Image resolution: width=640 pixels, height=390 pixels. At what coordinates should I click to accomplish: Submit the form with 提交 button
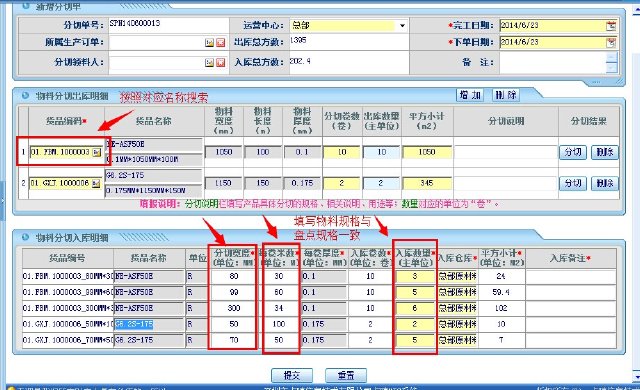(292, 375)
